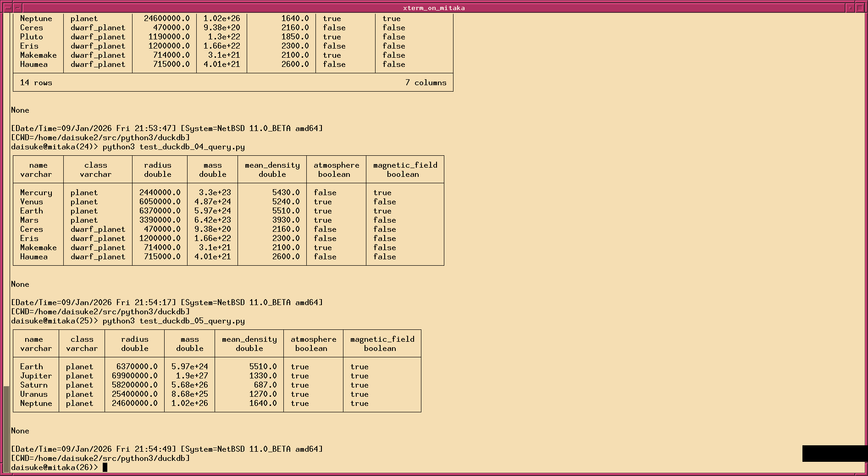The image size is (868, 476).
Task: Click the atmosphere column header in bottom table
Action: (x=313, y=339)
